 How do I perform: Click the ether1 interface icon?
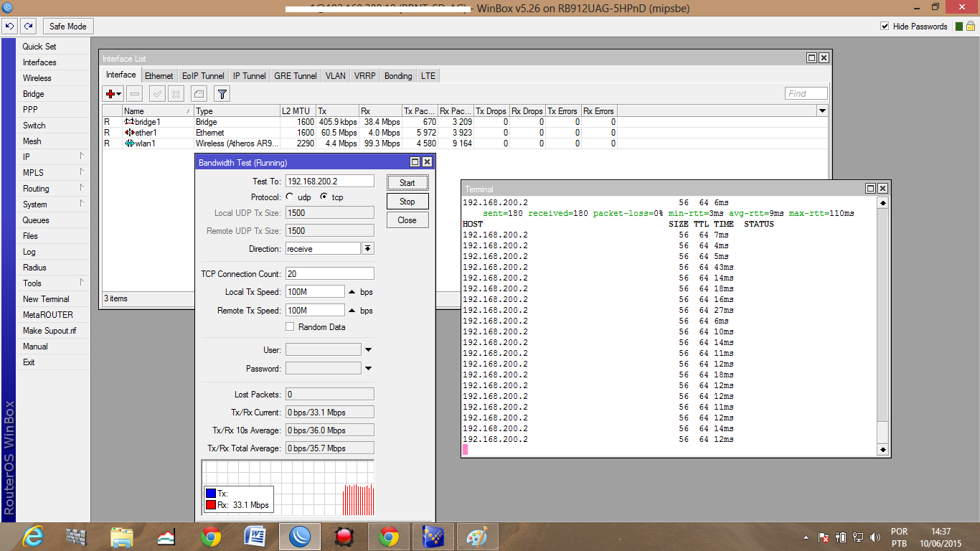point(130,133)
